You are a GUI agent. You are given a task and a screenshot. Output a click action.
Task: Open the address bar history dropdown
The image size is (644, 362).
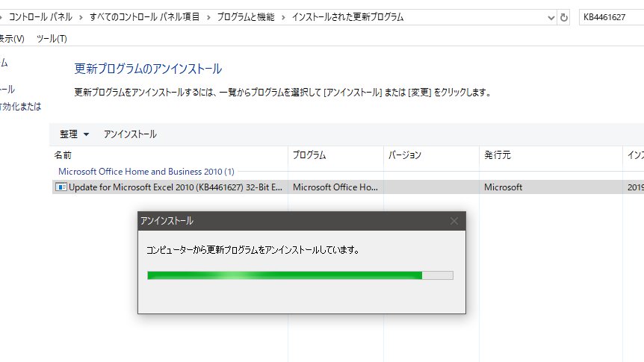551,18
